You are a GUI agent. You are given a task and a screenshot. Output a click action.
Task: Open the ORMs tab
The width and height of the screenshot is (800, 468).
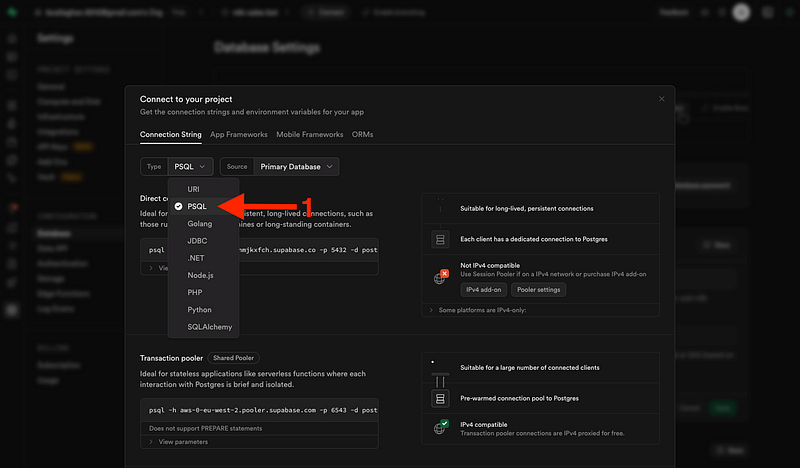click(365, 134)
